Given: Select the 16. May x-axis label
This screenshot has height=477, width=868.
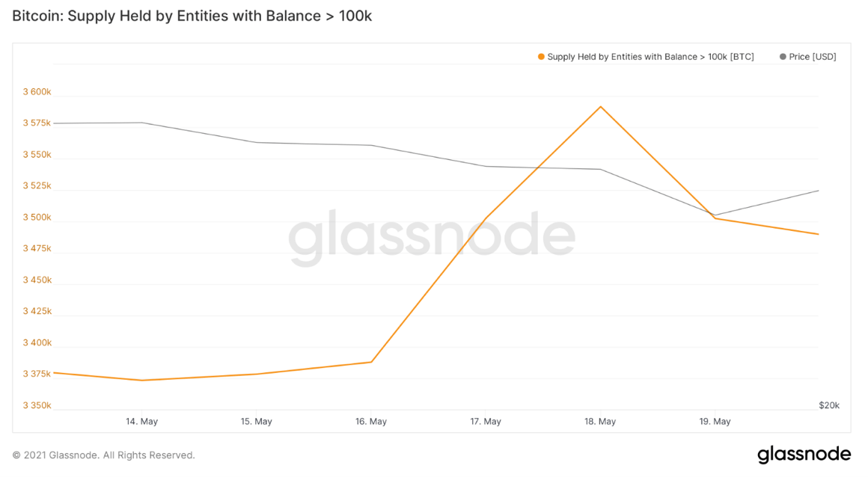Looking at the screenshot, I should pyautogui.click(x=371, y=422).
